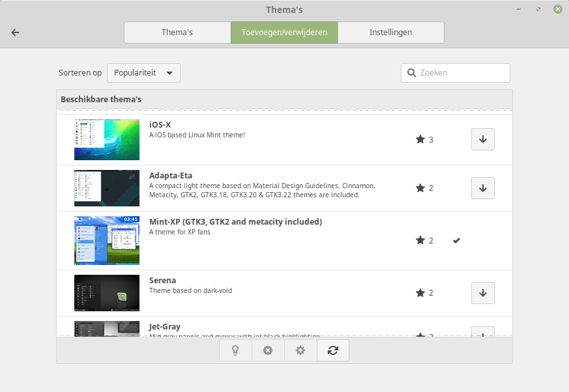Download the Adapta-Eta theme
Screen dimensions: 569x392
(x=482, y=188)
